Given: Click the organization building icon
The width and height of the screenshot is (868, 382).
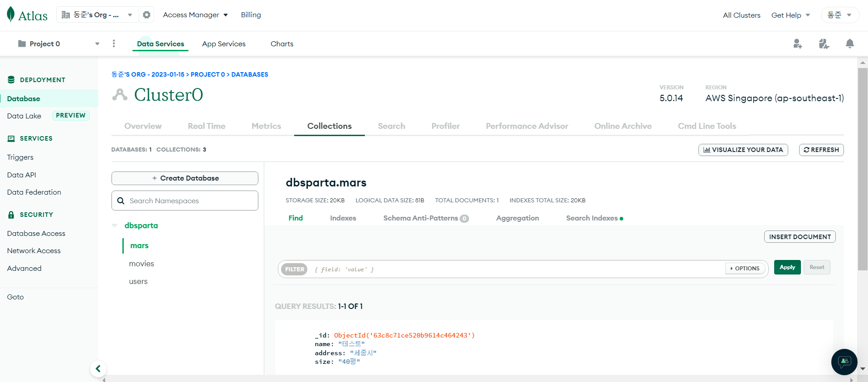Looking at the screenshot, I should 66,15.
